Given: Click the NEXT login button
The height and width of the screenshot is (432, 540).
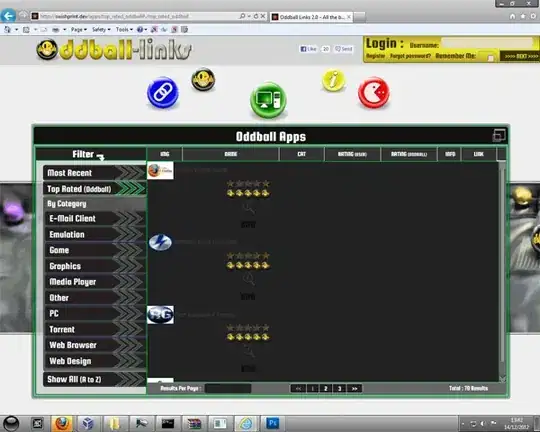Looking at the screenshot, I should (x=521, y=56).
